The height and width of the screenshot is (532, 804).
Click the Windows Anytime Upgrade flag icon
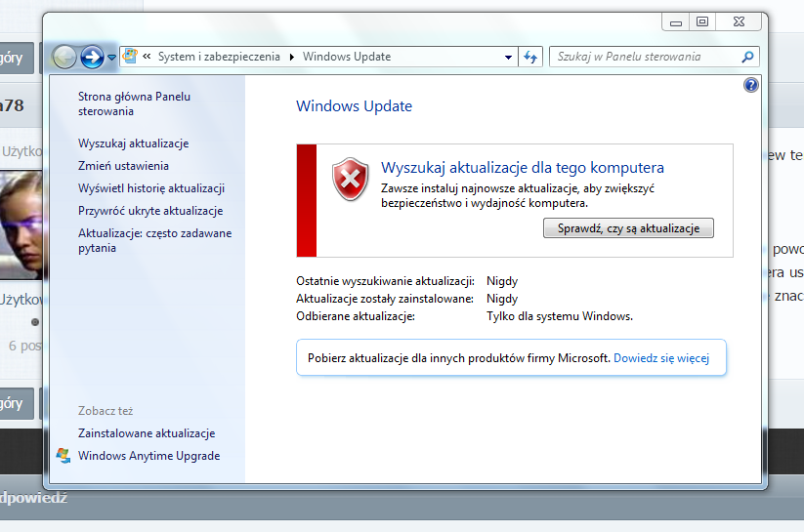(x=63, y=456)
